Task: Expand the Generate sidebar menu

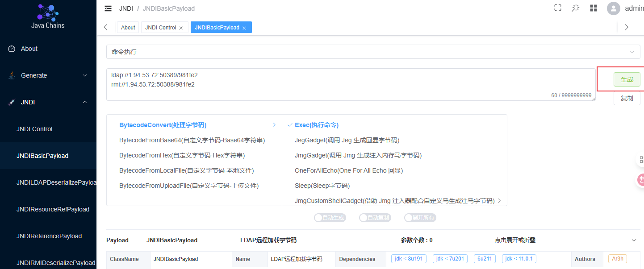Action: [48, 75]
